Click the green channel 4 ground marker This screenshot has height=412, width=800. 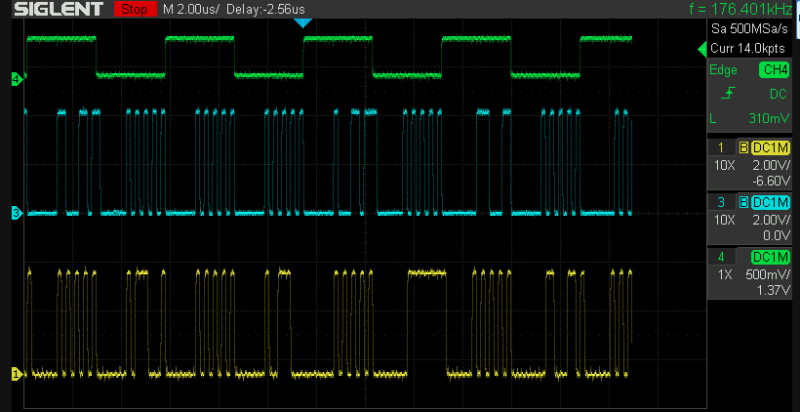click(16, 79)
